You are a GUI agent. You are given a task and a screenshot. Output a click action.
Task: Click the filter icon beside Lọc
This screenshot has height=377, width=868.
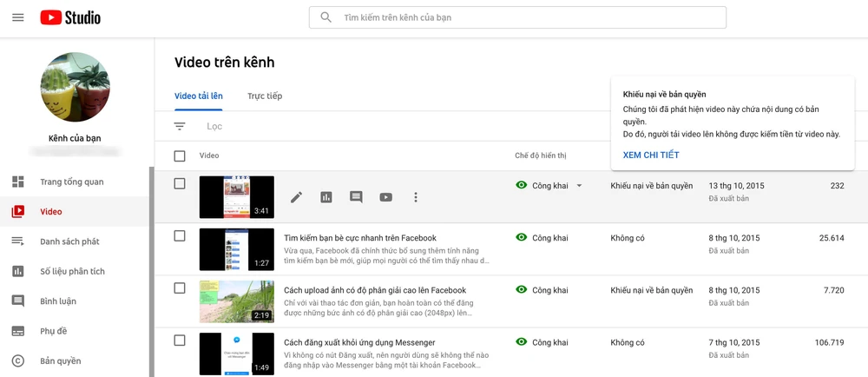click(x=180, y=127)
